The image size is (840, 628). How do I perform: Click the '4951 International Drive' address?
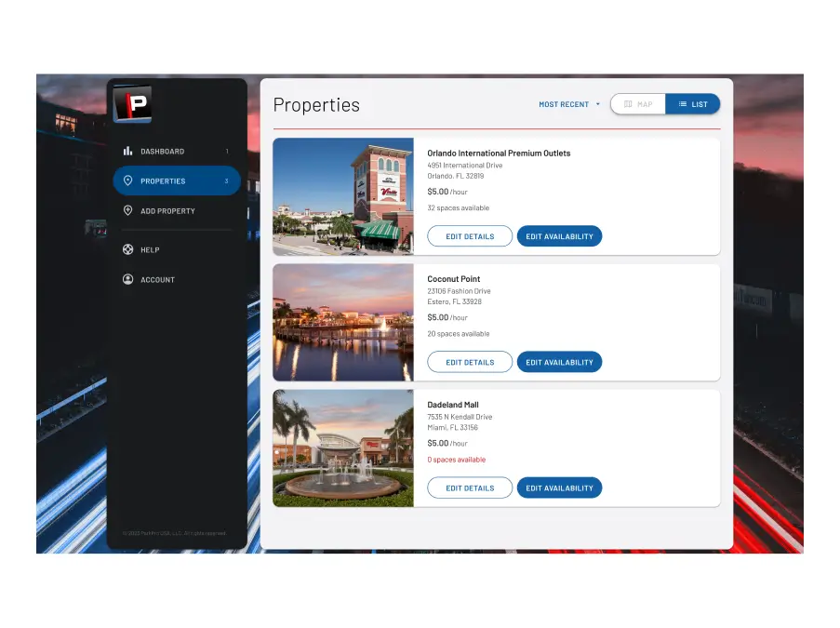465,166
